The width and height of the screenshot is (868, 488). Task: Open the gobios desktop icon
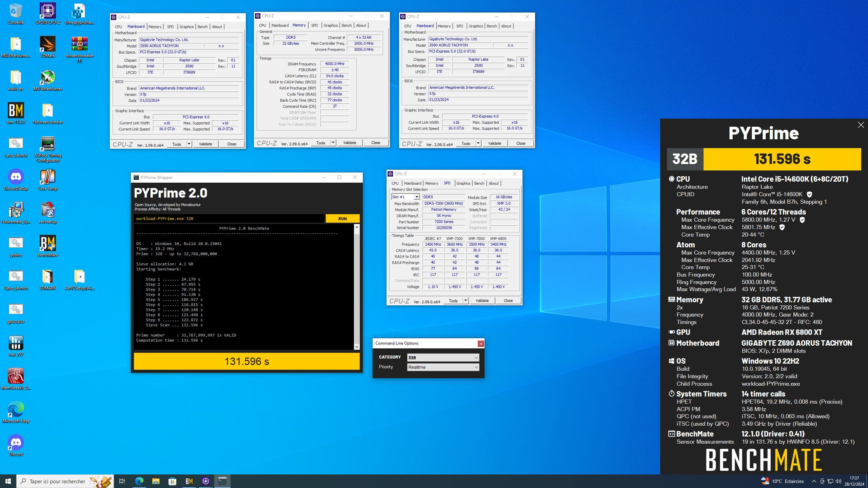[x=16, y=246]
